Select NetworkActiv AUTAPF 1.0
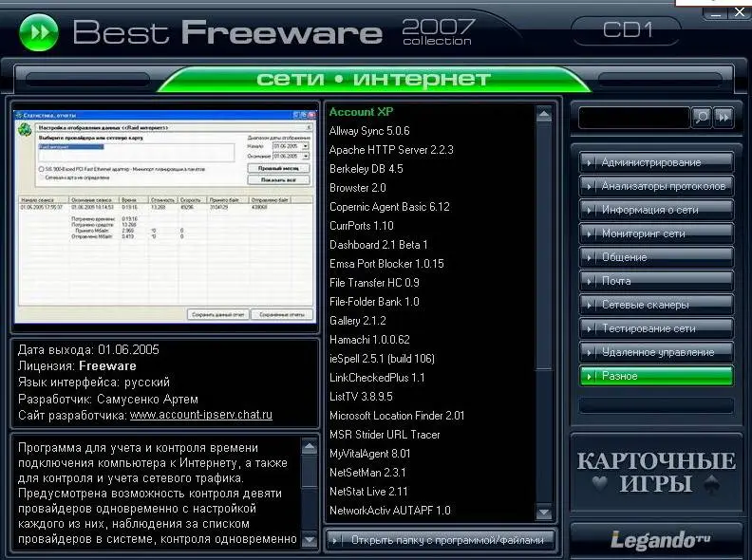The image size is (752, 560). click(x=390, y=510)
